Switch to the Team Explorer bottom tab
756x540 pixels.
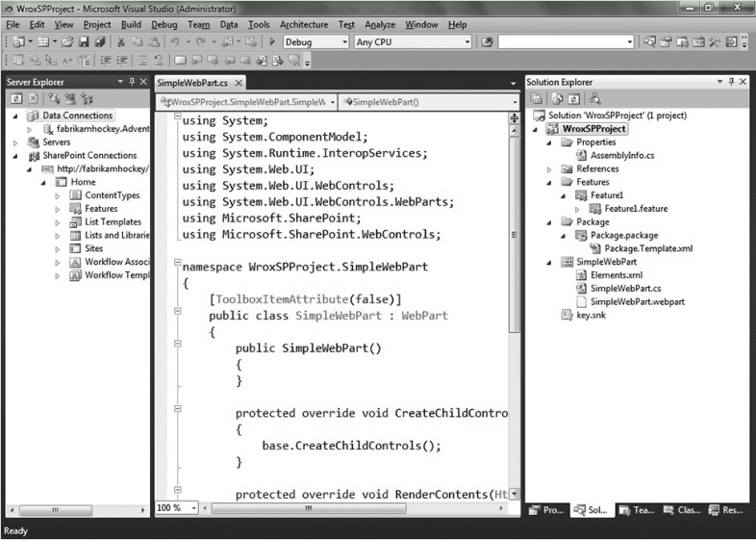(x=638, y=510)
